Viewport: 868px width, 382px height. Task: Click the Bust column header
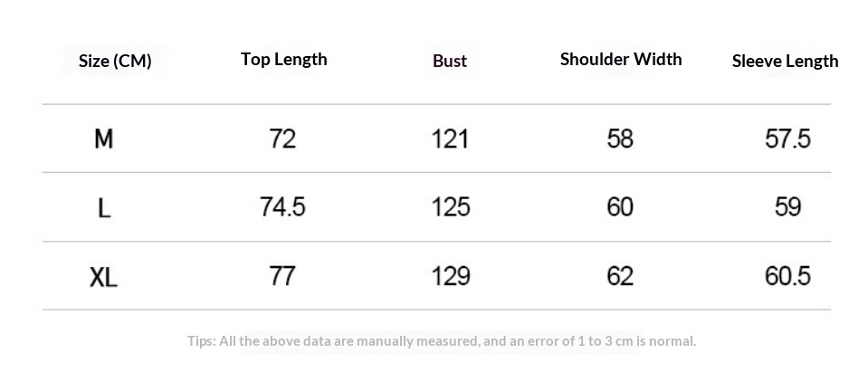(x=450, y=62)
